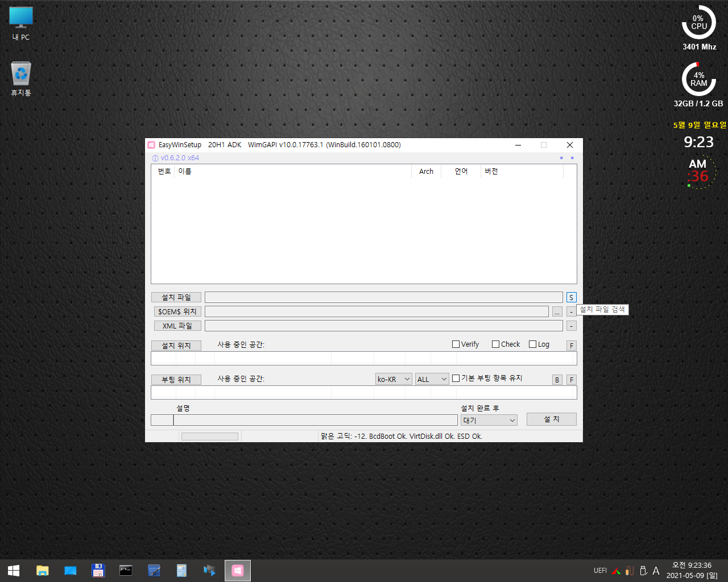The height and width of the screenshot is (582, 728).
Task: Click the v0.6.2.0 x64 info icon
Action: [155, 158]
